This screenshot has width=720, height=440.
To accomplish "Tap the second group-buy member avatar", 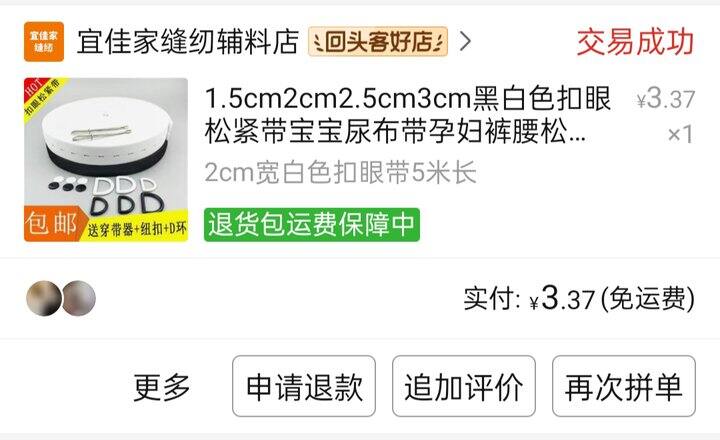I will [79, 299].
